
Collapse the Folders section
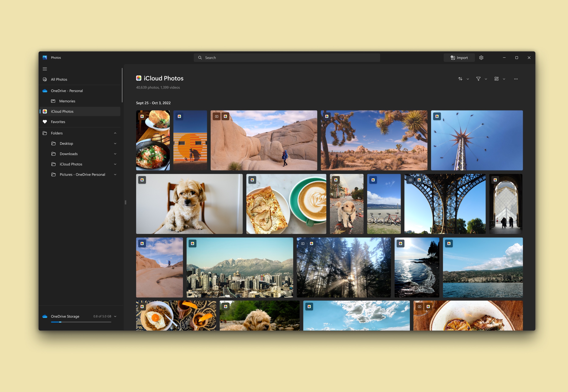point(115,133)
